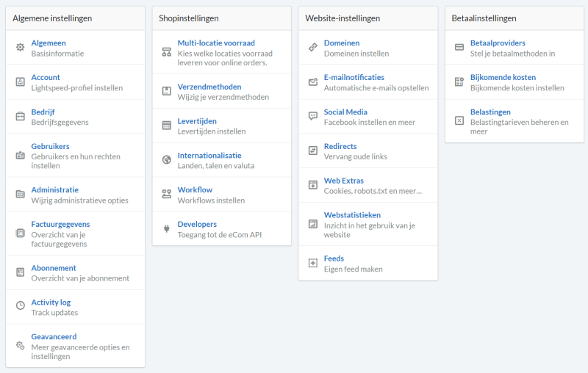588x373 pixels.
Task: Open the Administratie link
Action: click(54, 190)
